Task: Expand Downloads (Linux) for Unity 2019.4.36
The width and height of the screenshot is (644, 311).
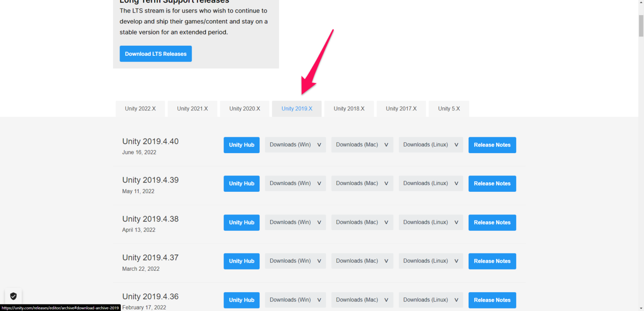Action: [431, 300]
